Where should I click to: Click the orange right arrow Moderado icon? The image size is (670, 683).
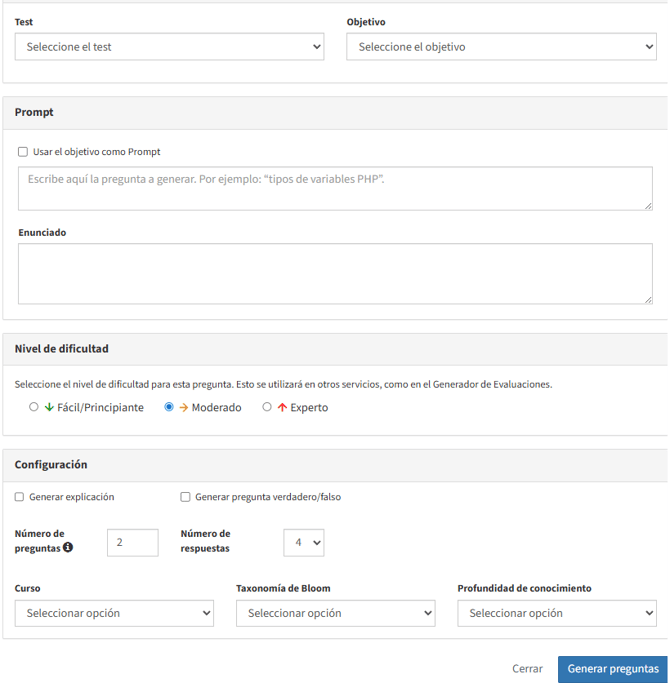[x=184, y=407]
